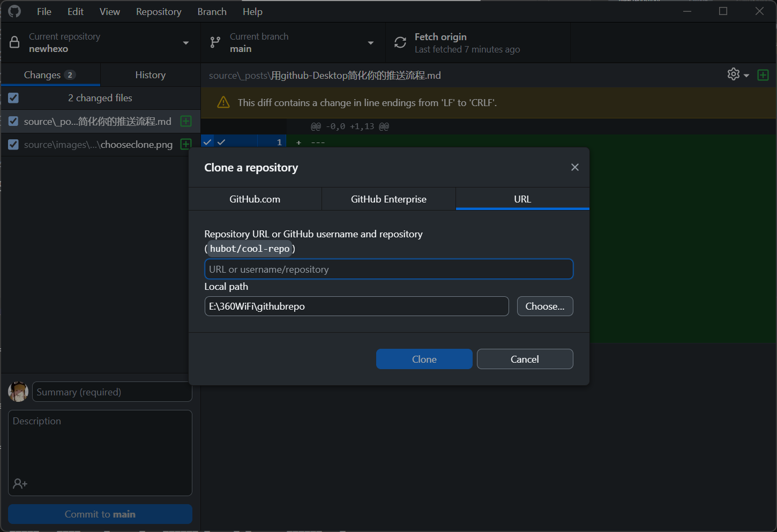The image size is (777, 532).
Task: Click the branch icon beside Current branch
Action: tap(215, 42)
